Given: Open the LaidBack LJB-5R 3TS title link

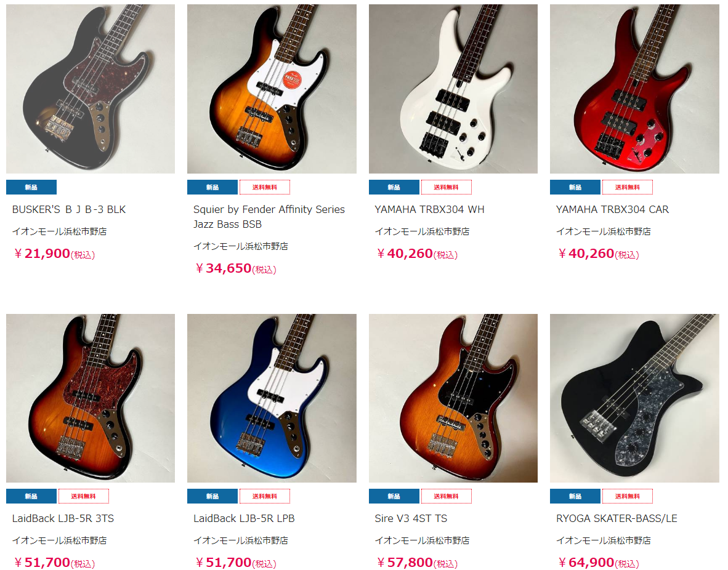Looking at the screenshot, I should click(x=63, y=518).
